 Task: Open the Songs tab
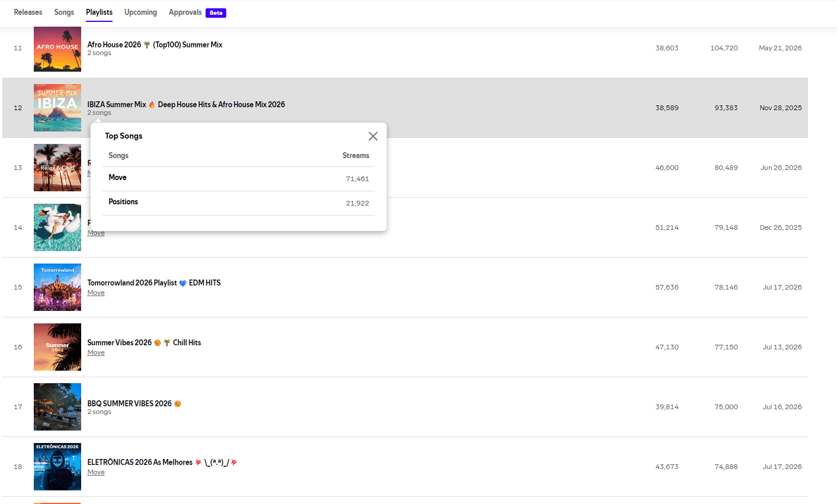point(64,12)
